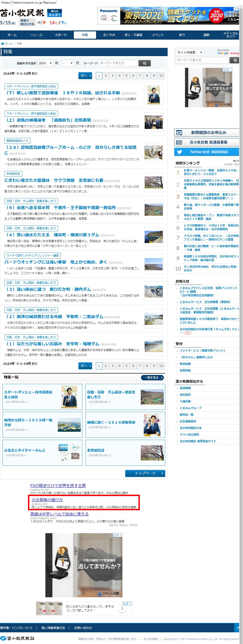Click the search magnifier button beside the keyword field
This screenshot has width=243, height=644.
tap(144, 63)
